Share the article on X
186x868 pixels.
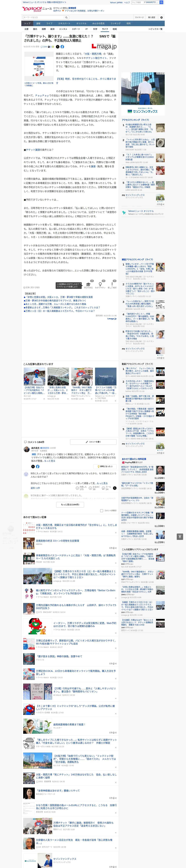click(x=57, y=47)
